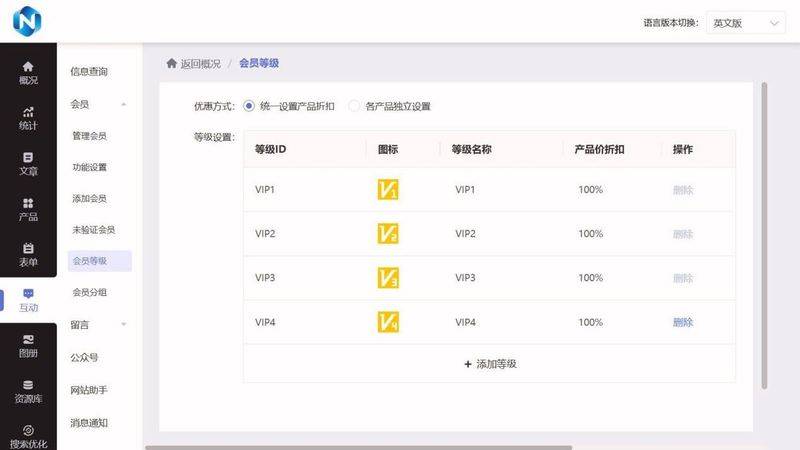Open the 图册 album sidebar item
This screenshot has width=800, height=450.
[28, 345]
